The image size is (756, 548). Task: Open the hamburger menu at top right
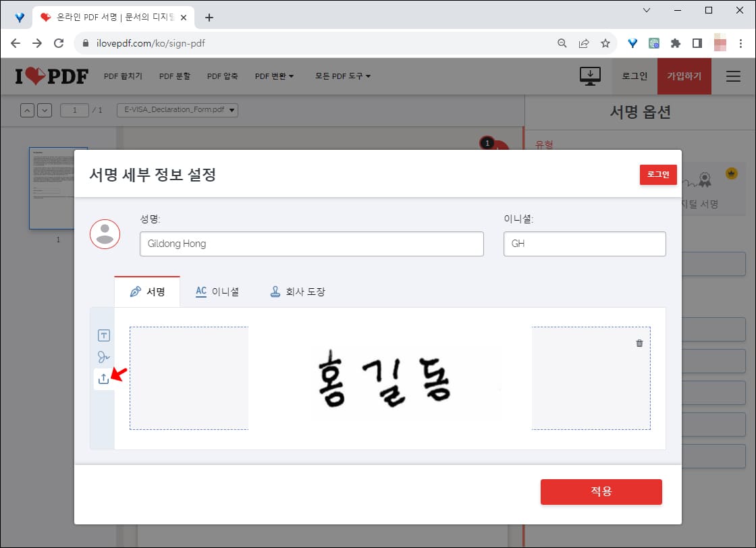[x=733, y=76]
